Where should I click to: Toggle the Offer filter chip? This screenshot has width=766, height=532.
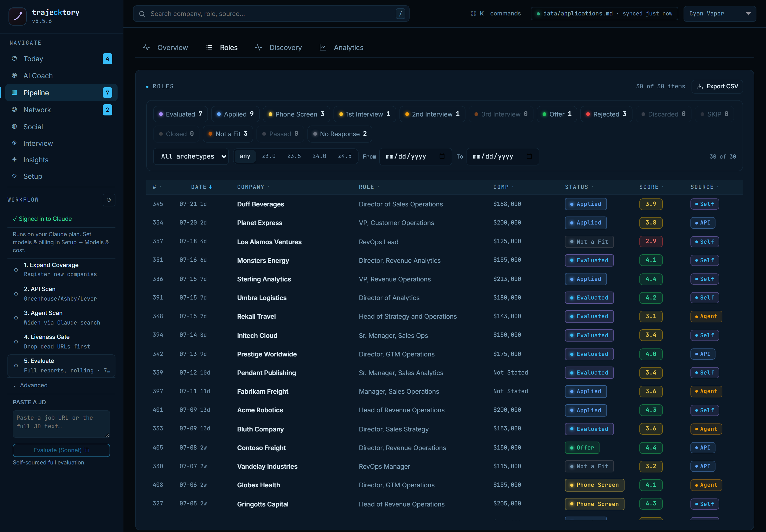coord(557,114)
